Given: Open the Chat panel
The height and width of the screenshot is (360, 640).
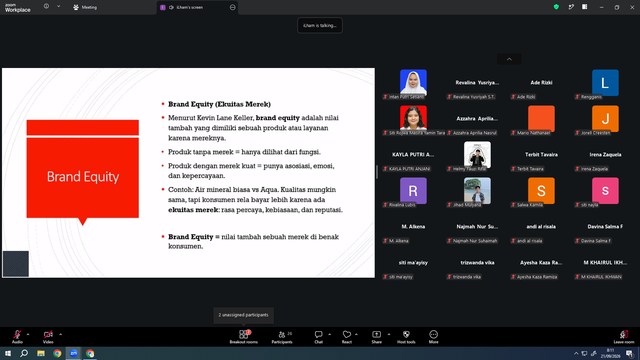Looking at the screenshot, I should coord(318,337).
